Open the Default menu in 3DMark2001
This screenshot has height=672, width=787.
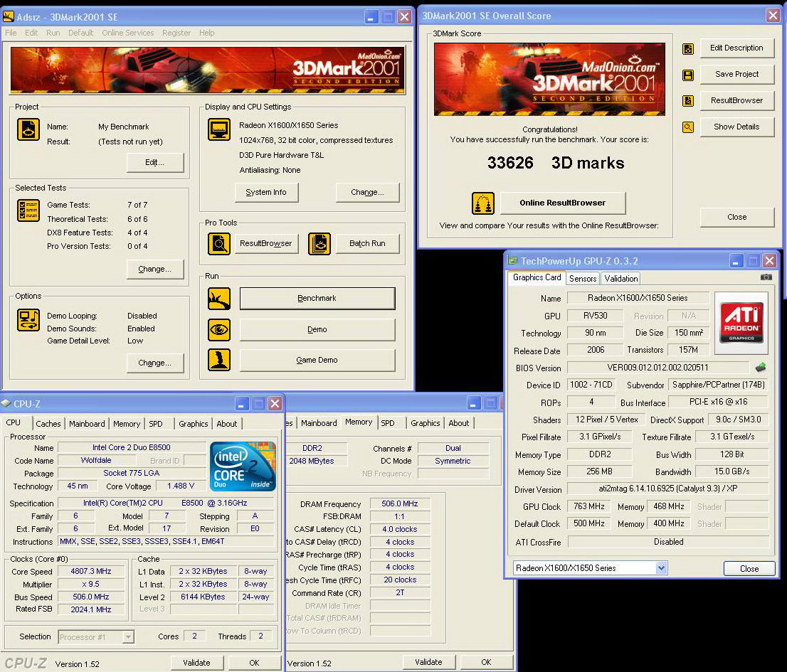[x=80, y=33]
